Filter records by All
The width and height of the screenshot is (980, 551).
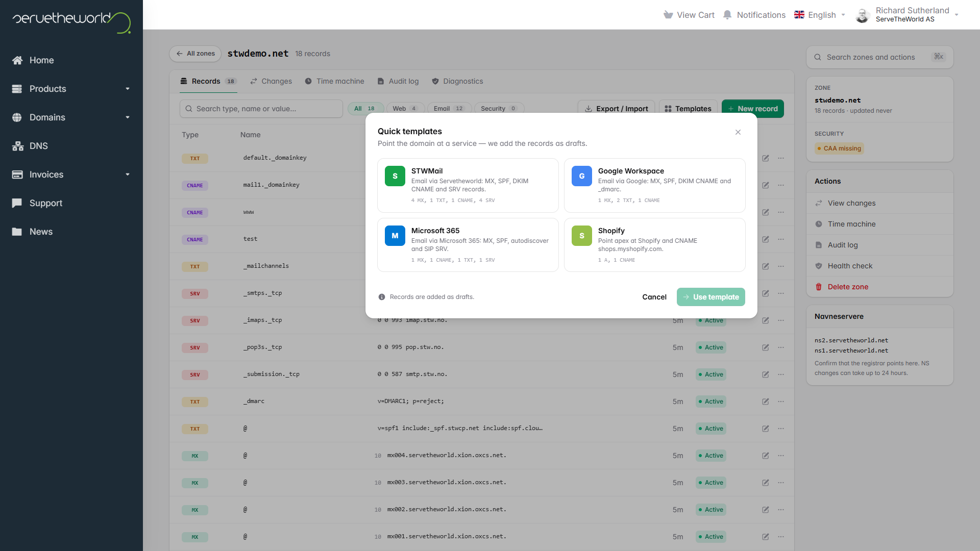[365, 109]
